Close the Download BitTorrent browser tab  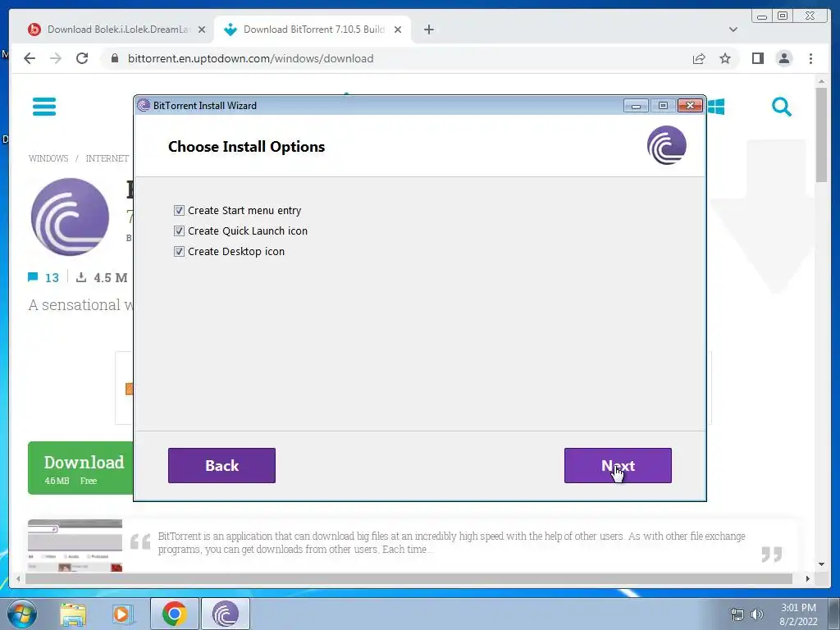398,30
